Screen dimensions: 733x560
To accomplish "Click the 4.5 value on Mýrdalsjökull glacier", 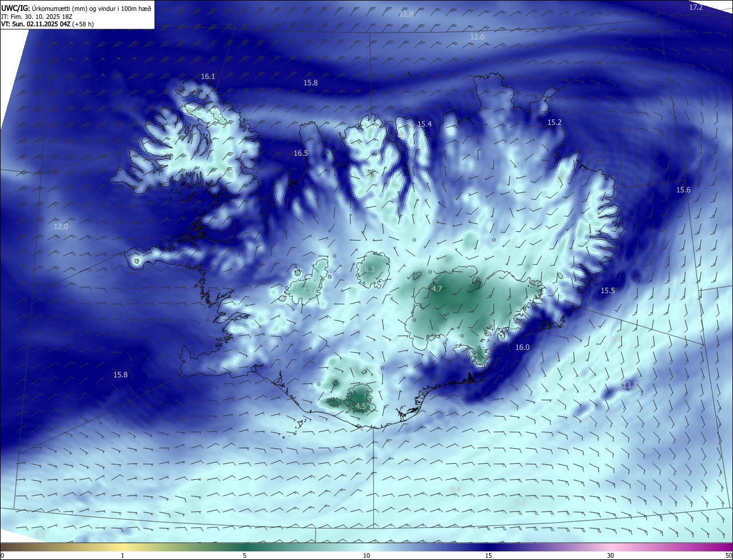I will [361, 406].
